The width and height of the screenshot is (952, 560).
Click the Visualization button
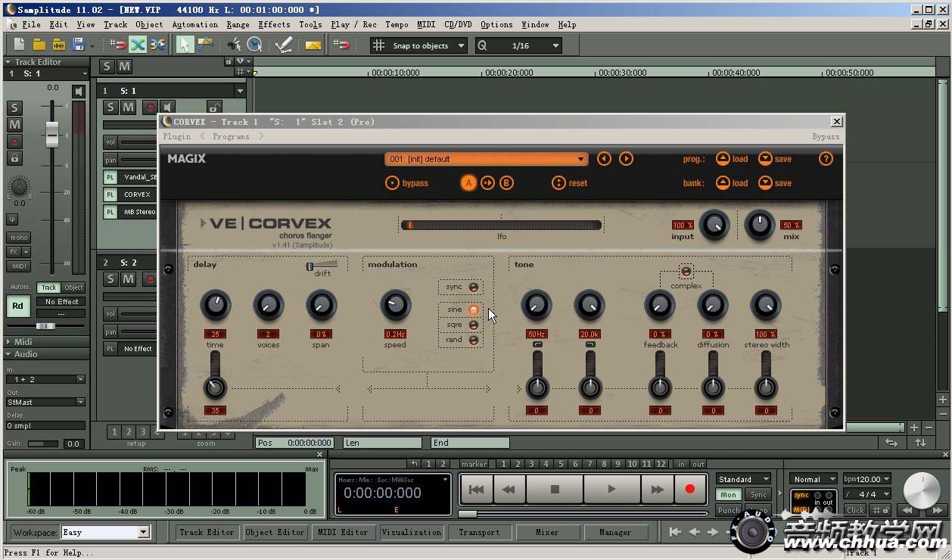coord(412,532)
